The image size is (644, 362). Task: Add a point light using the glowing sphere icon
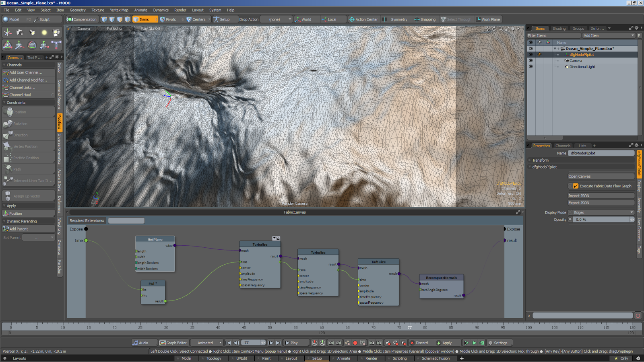[44, 33]
